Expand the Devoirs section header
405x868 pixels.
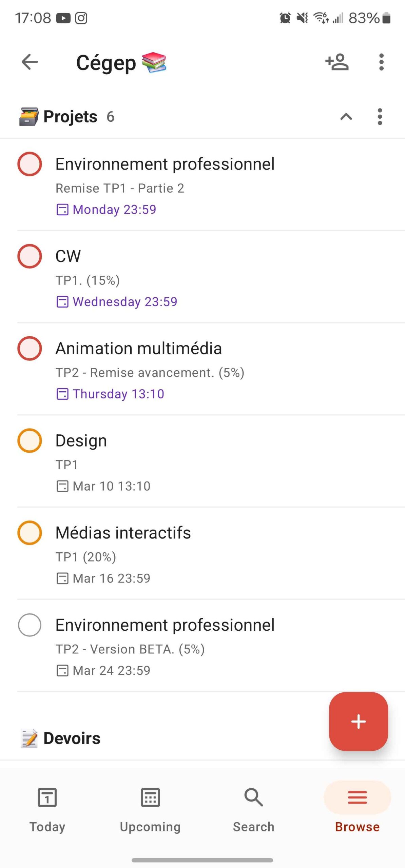pyautogui.click(x=72, y=738)
